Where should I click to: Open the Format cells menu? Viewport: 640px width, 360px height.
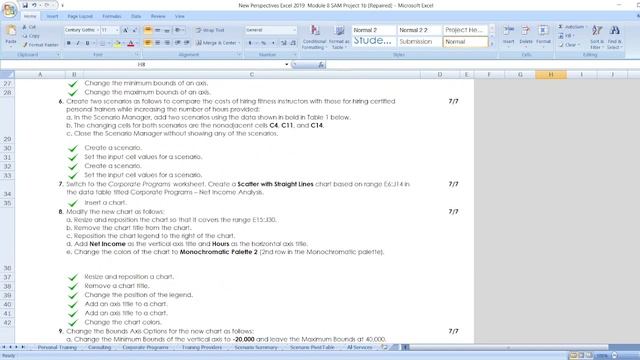tap(543, 36)
